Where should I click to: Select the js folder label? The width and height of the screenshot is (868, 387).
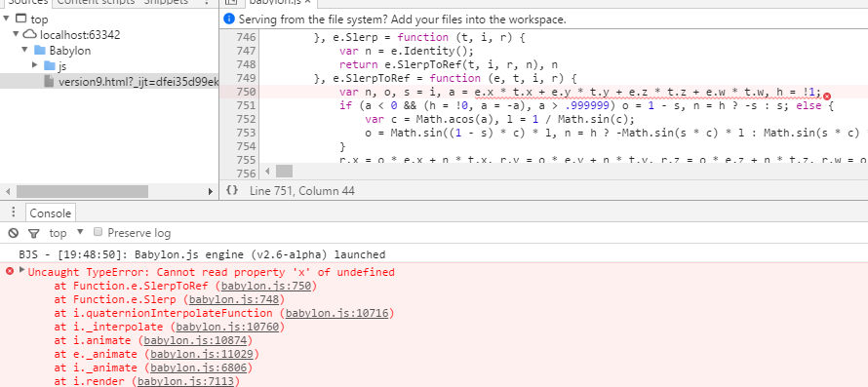click(62, 66)
